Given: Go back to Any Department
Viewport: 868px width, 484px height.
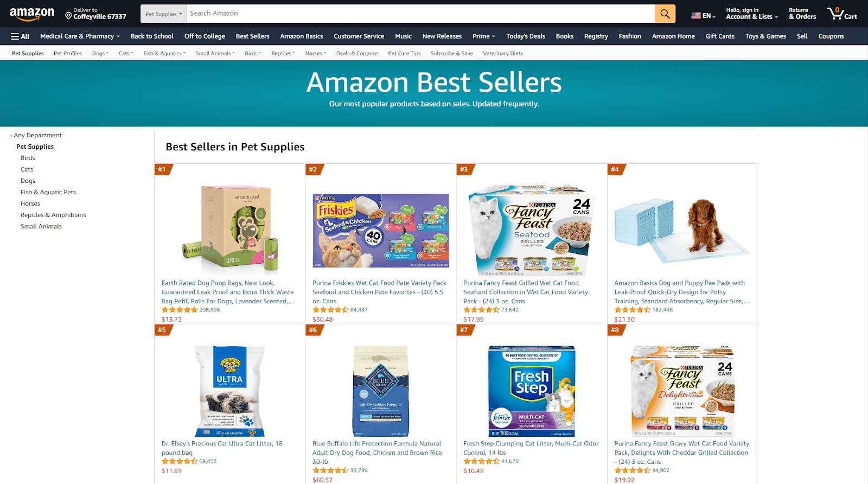Looking at the screenshot, I should pyautogui.click(x=37, y=135).
